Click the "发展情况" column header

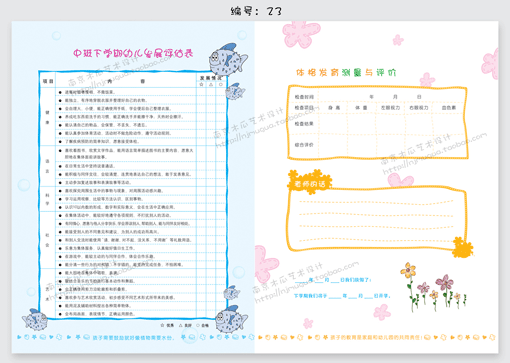coord(211,78)
